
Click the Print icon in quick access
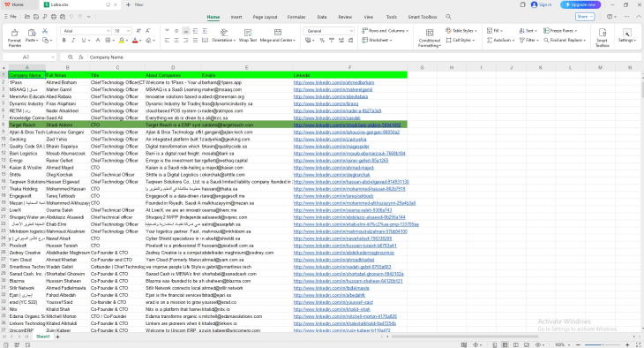[54, 17]
